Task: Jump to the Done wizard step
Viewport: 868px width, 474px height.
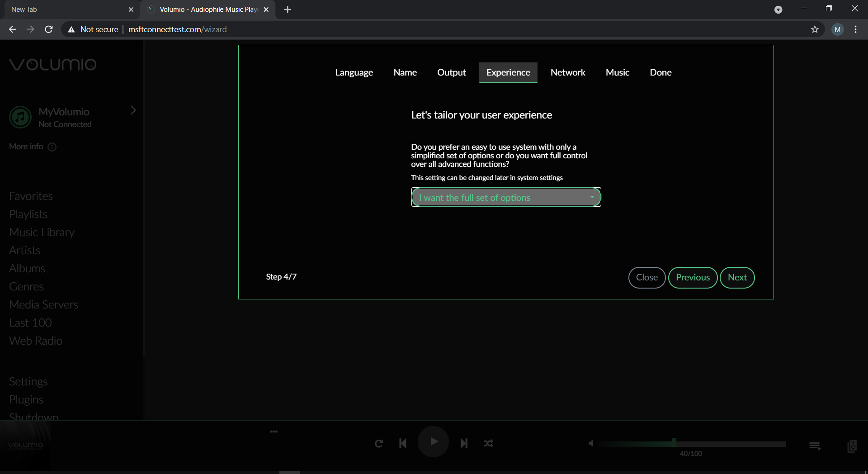Action: [x=660, y=72]
